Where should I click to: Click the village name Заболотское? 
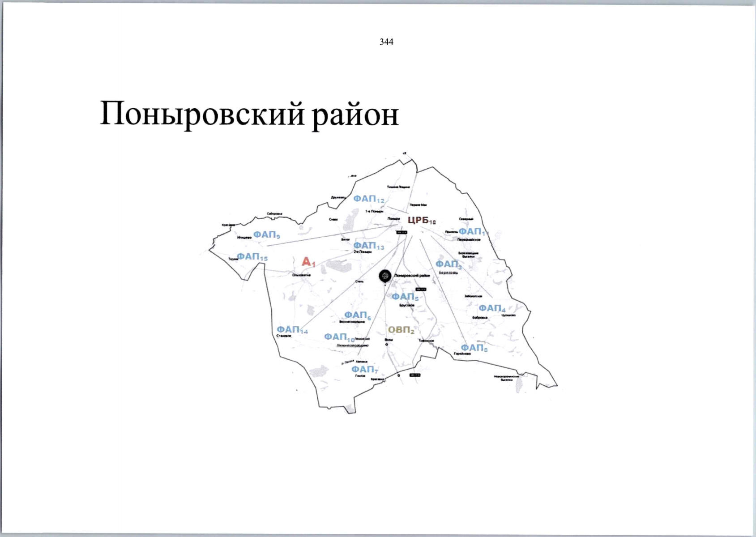tap(473, 296)
